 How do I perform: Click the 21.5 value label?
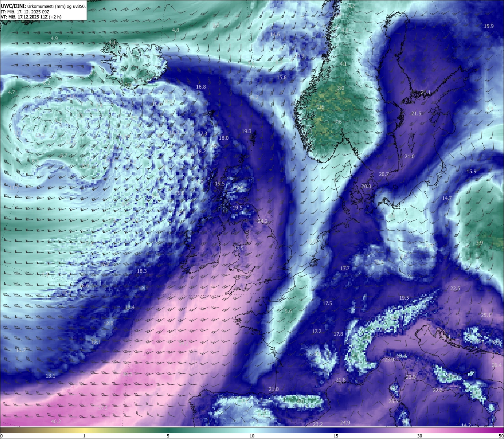pos(416,113)
